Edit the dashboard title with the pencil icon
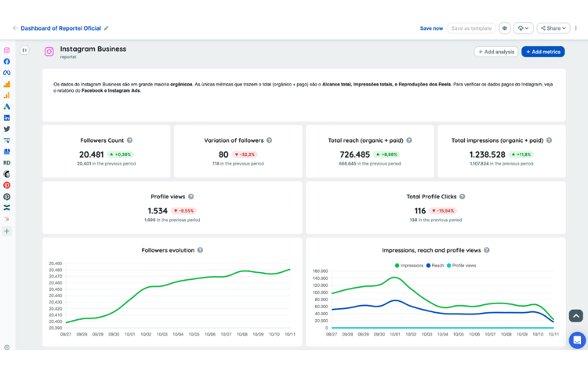The image size is (588, 367). pos(106,28)
